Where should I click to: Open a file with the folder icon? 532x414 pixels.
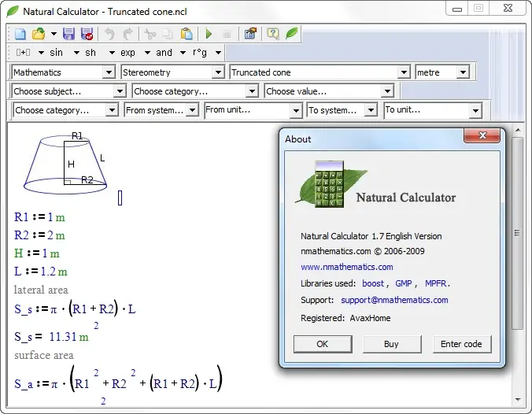39,34
